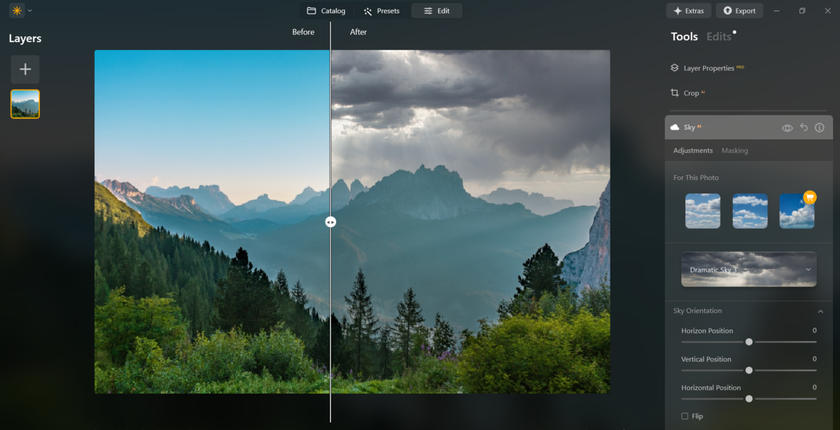Image resolution: width=840 pixels, height=430 pixels.
Task: Expand the dropdown arrow beside the logo
Action: tap(29, 11)
